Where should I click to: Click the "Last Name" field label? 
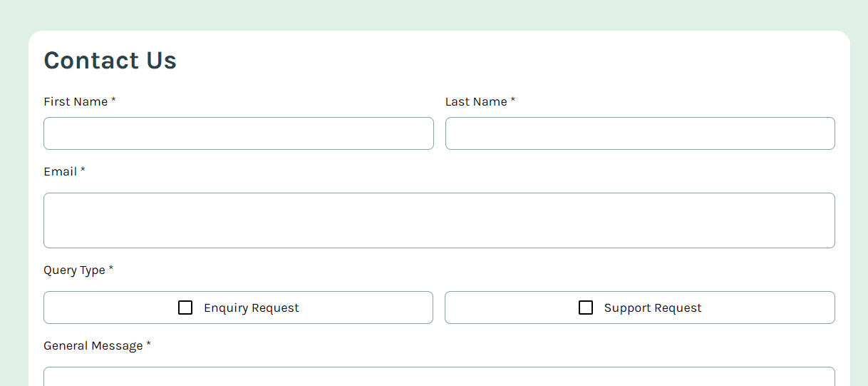(476, 102)
